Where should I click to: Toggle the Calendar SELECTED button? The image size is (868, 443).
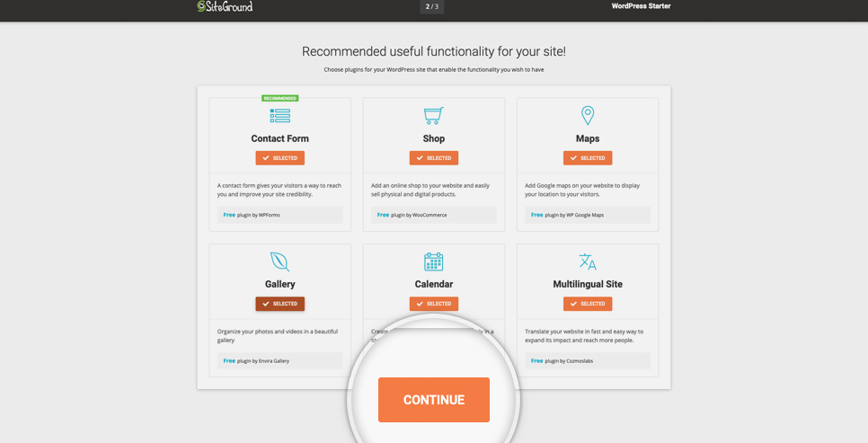[434, 304]
